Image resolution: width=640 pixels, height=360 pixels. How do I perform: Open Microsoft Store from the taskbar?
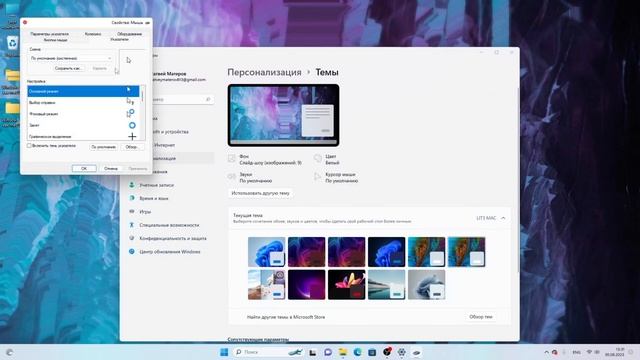[x=372, y=352]
